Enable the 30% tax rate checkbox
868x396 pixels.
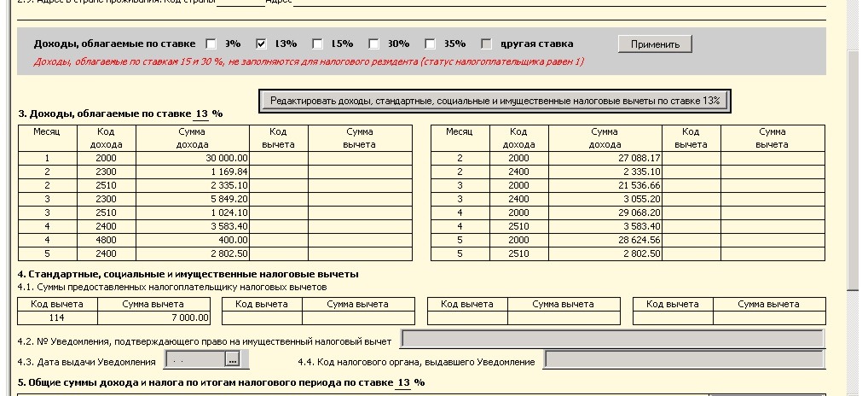pyautogui.click(x=373, y=44)
